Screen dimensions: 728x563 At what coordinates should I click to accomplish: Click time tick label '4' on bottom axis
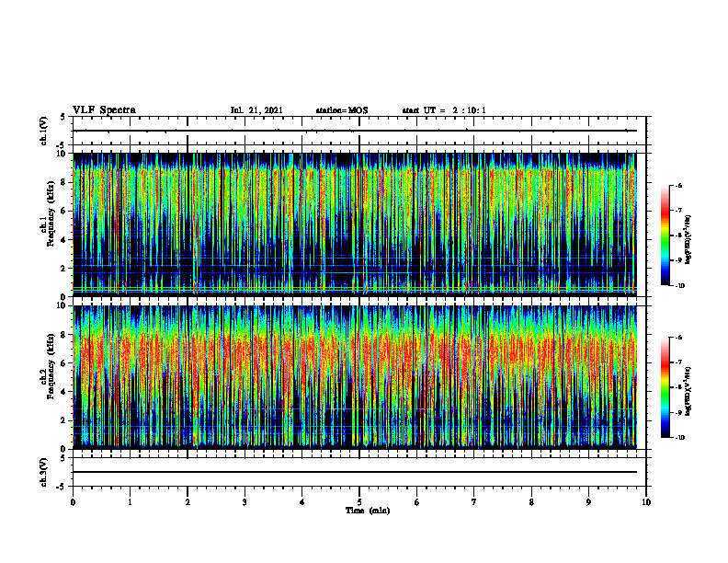click(x=302, y=502)
